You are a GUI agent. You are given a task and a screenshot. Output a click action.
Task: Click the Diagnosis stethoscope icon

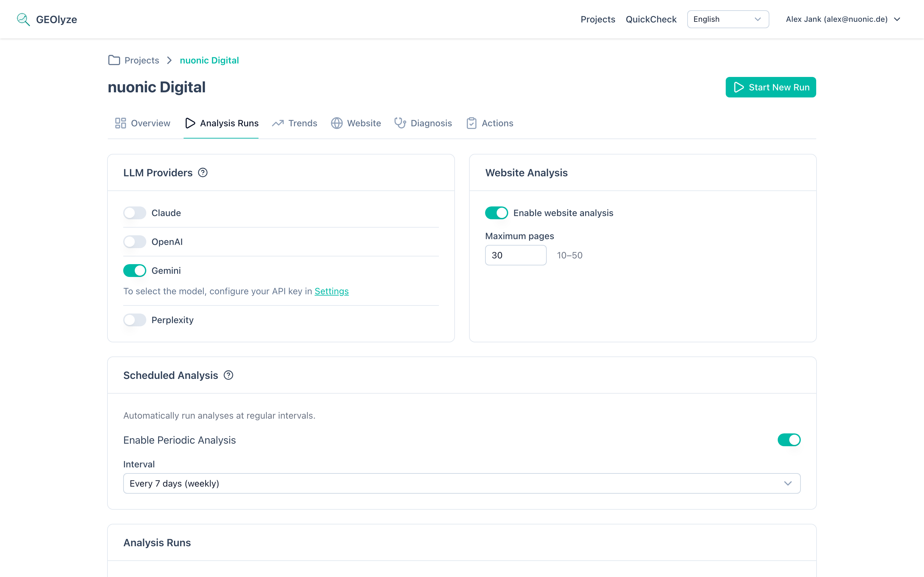coord(399,123)
